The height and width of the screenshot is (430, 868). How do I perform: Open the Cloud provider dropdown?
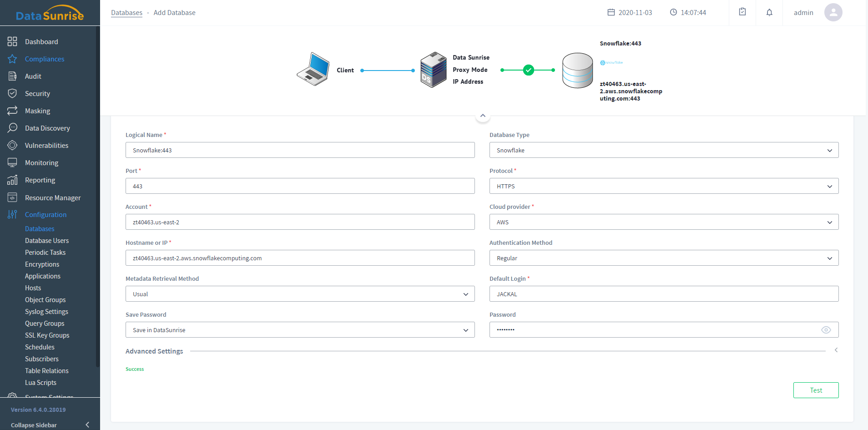pos(664,222)
